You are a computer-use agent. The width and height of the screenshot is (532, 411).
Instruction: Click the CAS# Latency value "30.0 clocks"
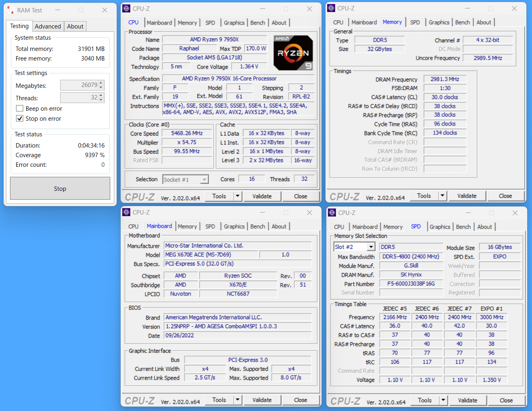(445, 97)
